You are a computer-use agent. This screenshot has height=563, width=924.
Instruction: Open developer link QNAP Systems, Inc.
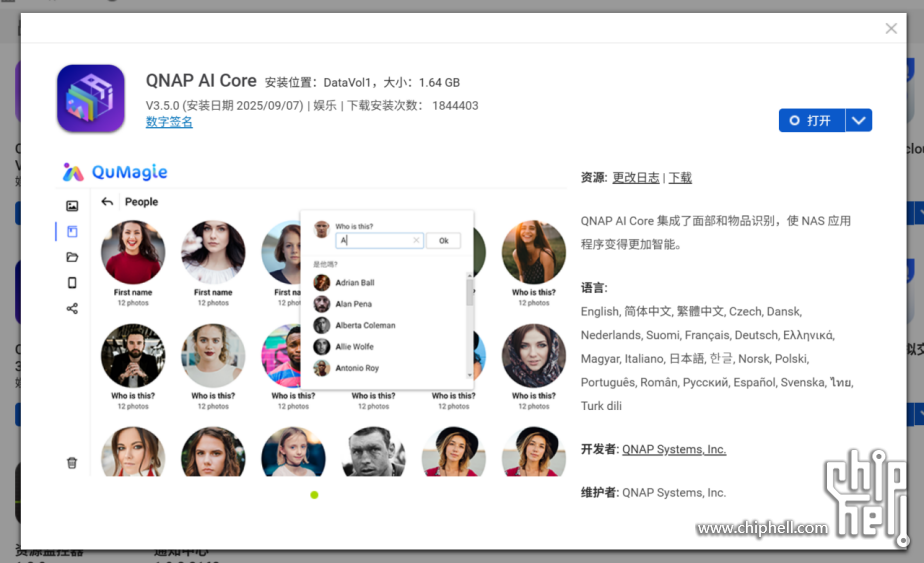674,449
